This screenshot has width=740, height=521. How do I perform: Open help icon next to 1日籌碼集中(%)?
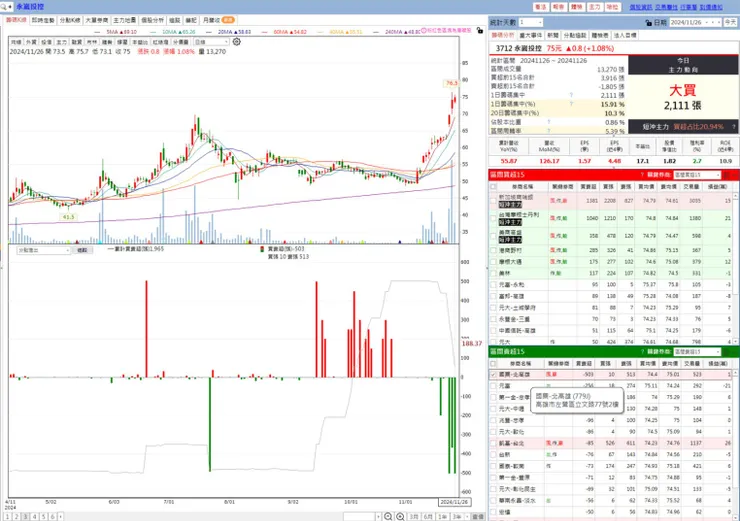coord(571,104)
